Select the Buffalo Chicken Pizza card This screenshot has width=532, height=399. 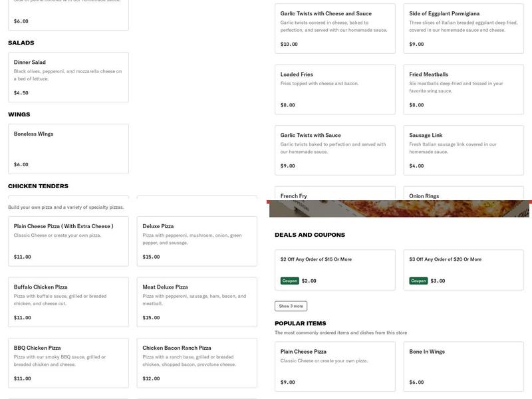tap(68, 302)
